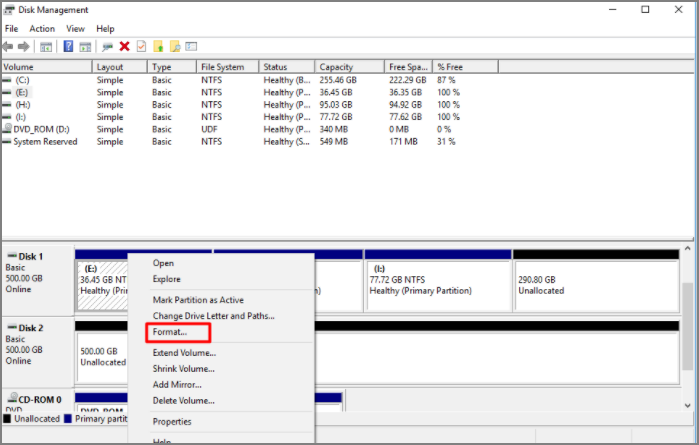Select Change Drive Letter and Paths... option
Viewport: 699px width, 445px height.
pos(213,316)
